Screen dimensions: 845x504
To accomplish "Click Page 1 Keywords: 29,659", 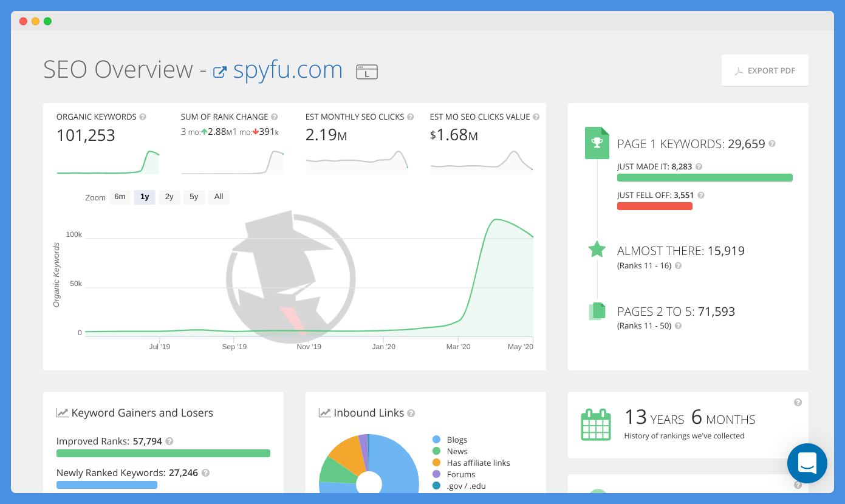I will (691, 144).
